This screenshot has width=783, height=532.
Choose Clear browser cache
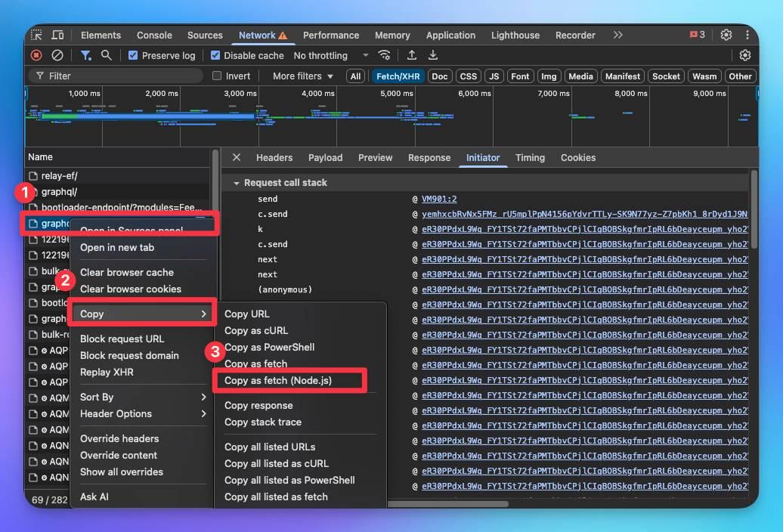pyautogui.click(x=127, y=273)
